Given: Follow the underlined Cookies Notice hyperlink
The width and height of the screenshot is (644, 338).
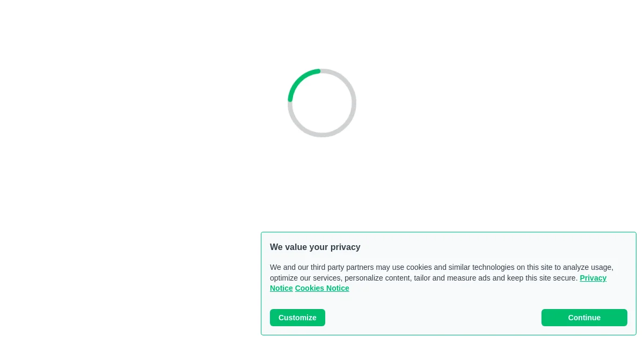Looking at the screenshot, I should (x=322, y=288).
